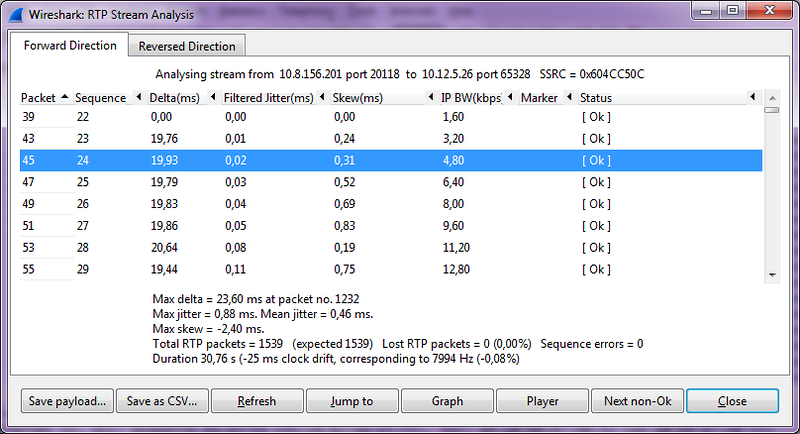Maximize the RTP Stream Analysis window
800x434 pixels.
pyautogui.click(x=733, y=10)
